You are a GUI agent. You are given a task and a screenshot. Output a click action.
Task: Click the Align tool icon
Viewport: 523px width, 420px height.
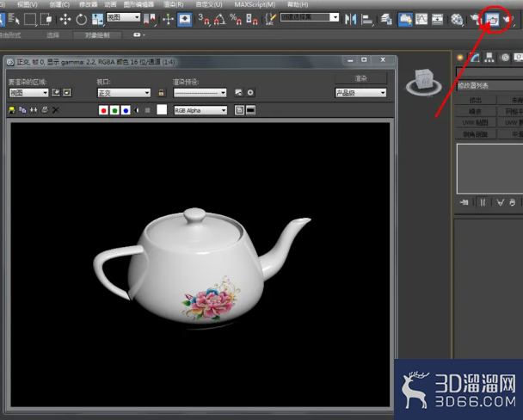pyautogui.click(x=367, y=19)
